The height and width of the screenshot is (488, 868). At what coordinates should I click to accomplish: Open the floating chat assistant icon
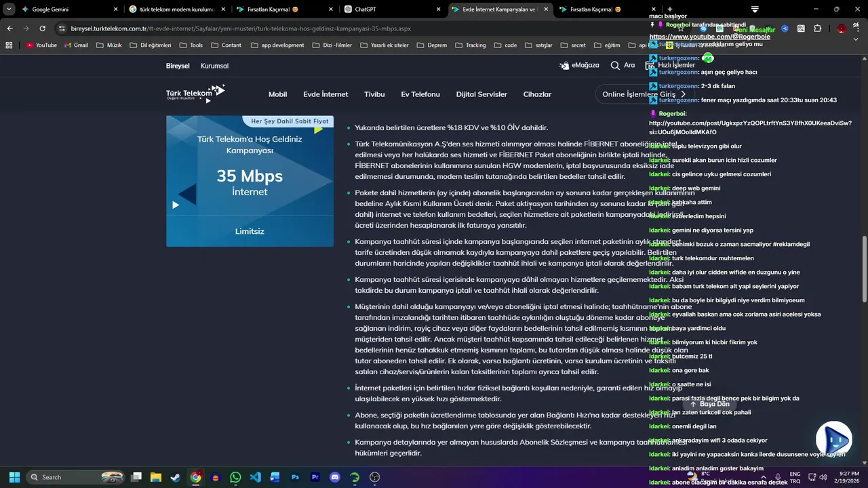pyautogui.click(x=833, y=439)
